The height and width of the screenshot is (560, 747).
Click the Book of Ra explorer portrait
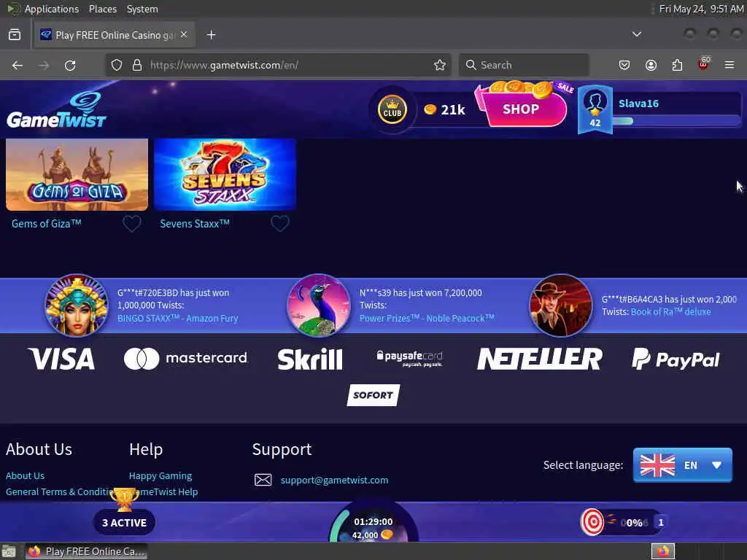click(x=561, y=306)
